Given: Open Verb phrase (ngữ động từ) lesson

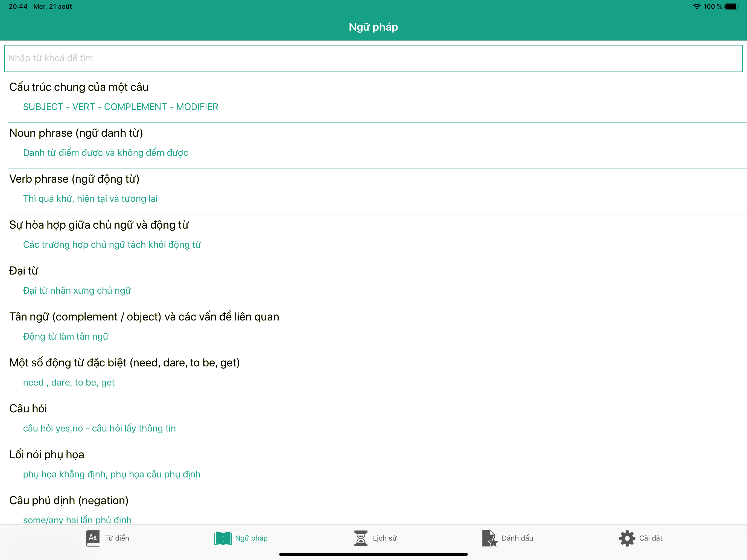Looking at the screenshot, I should click(x=74, y=179).
